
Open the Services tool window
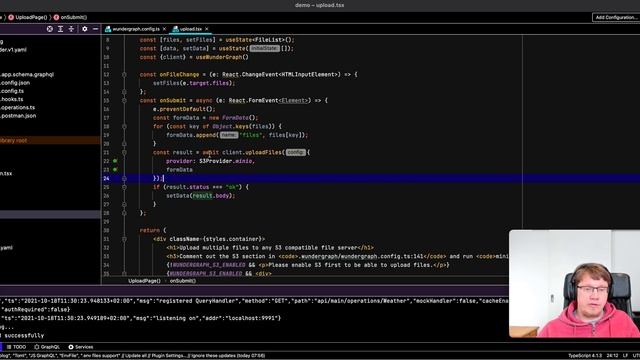[x=81, y=347]
